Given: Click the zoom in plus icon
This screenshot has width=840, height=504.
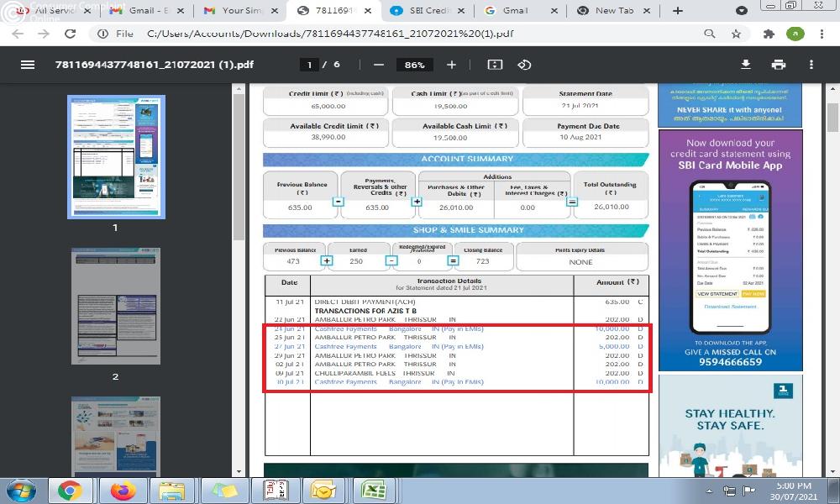Looking at the screenshot, I should click(451, 65).
